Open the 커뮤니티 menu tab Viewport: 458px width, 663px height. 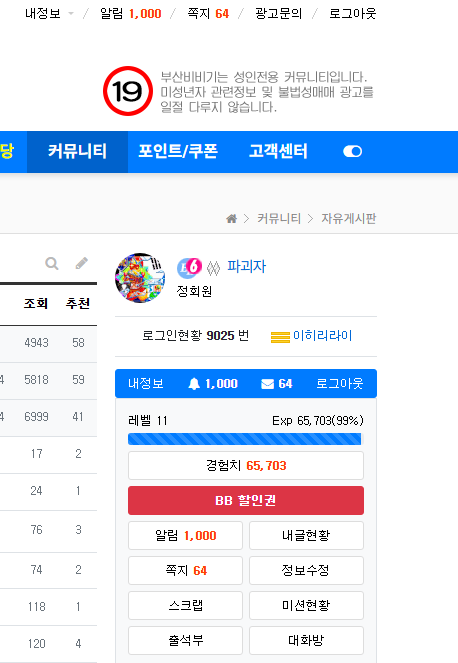pyautogui.click(x=77, y=151)
